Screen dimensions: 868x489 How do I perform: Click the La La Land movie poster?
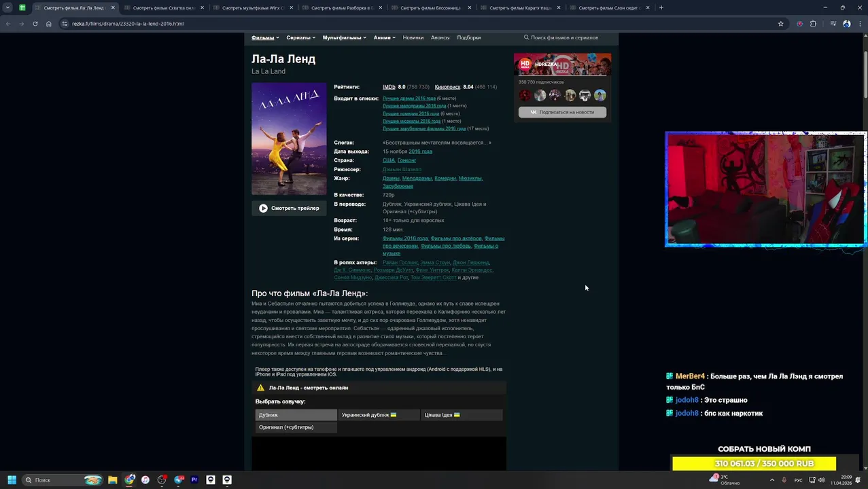(x=289, y=139)
